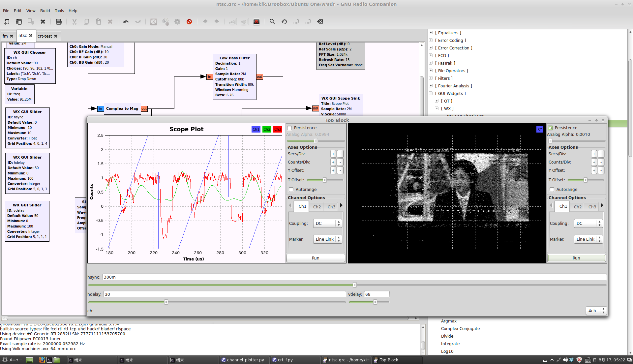Enable Persistence checkbox in Scope Plot
The height and width of the screenshot is (364, 633).
290,128
